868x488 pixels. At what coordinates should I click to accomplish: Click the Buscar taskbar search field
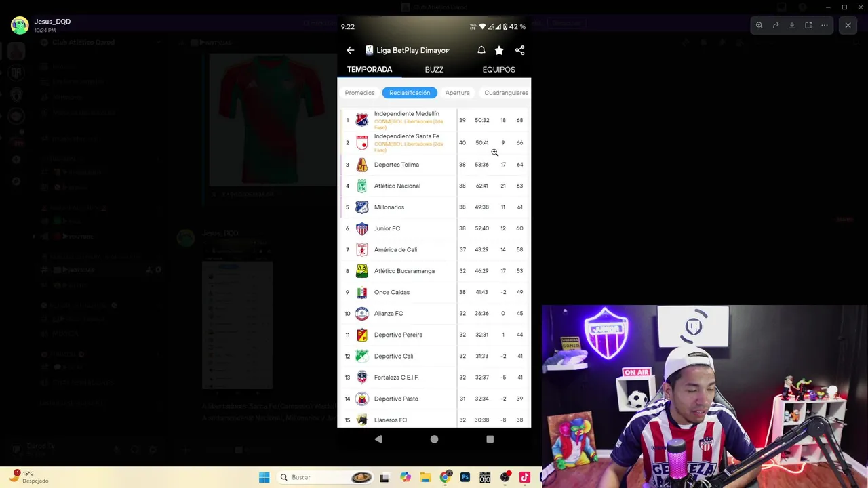(325, 477)
